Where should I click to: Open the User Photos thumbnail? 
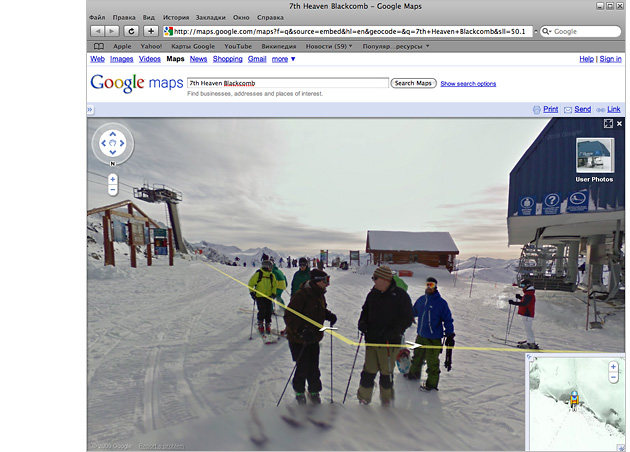[594, 160]
